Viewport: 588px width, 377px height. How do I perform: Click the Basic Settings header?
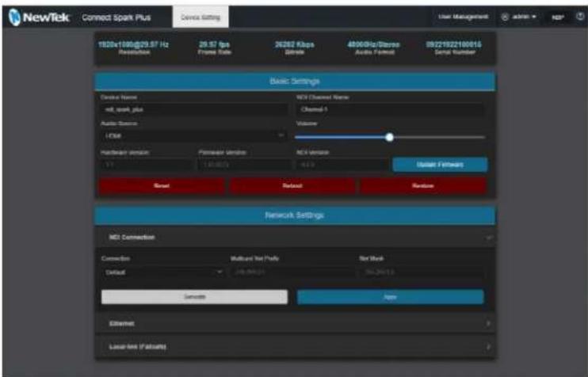(295, 82)
